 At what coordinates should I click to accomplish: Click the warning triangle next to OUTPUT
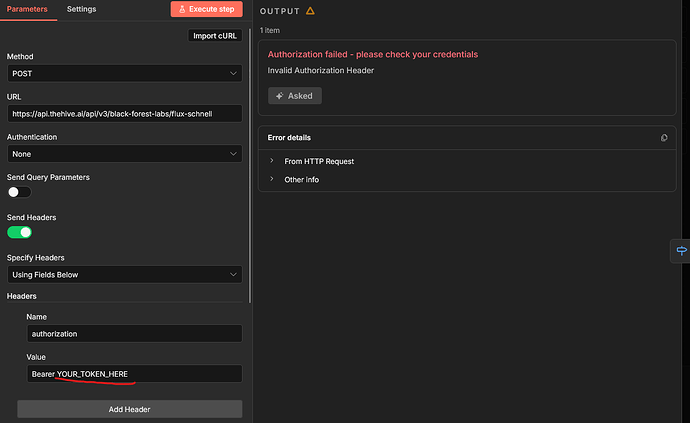(310, 11)
